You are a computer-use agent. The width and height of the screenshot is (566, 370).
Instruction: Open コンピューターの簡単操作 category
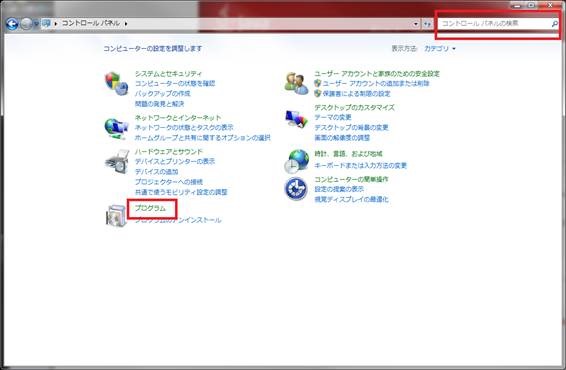351,179
